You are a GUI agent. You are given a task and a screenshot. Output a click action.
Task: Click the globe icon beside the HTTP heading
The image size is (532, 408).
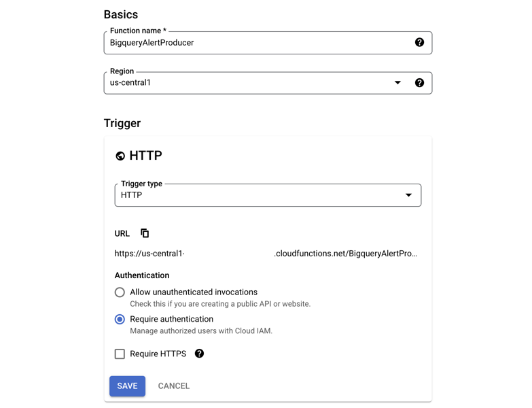(x=120, y=156)
